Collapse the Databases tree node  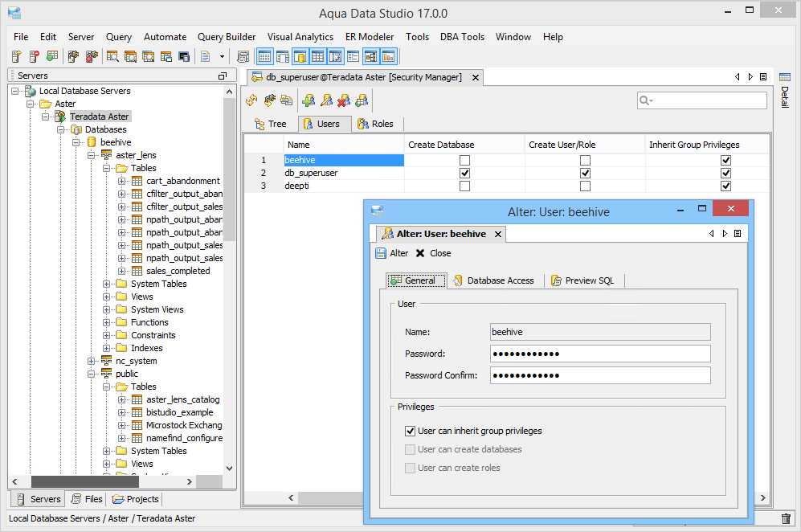[x=61, y=130]
